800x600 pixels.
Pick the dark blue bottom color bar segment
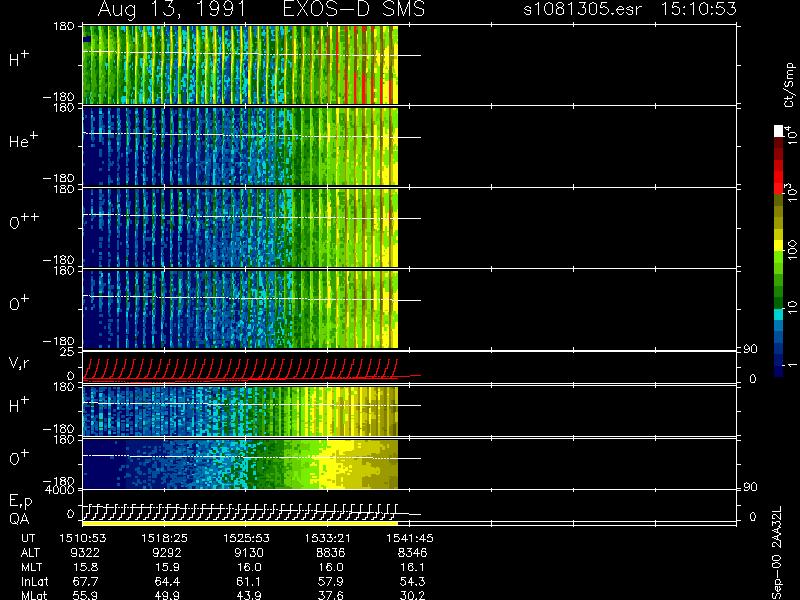tap(779, 371)
